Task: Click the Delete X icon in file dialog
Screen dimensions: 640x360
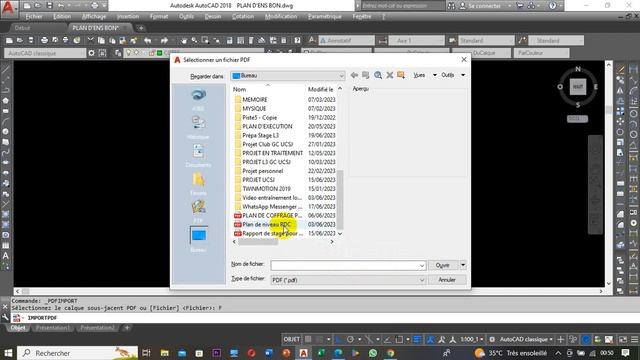Action: (389, 75)
